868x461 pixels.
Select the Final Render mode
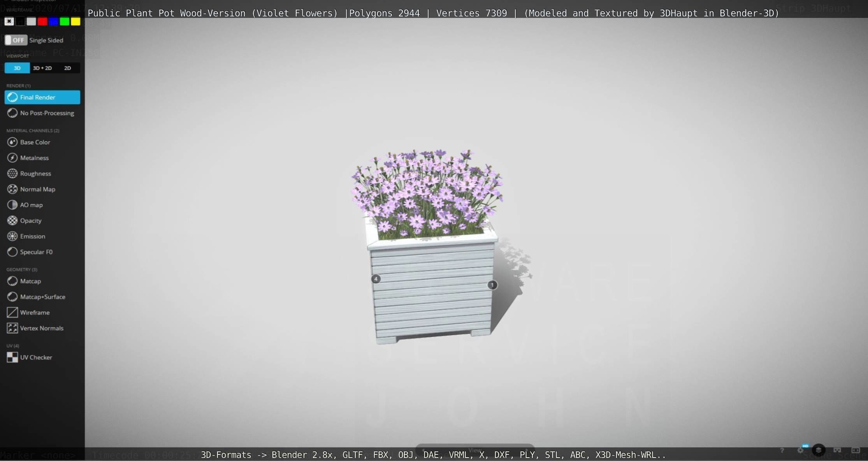coord(42,97)
